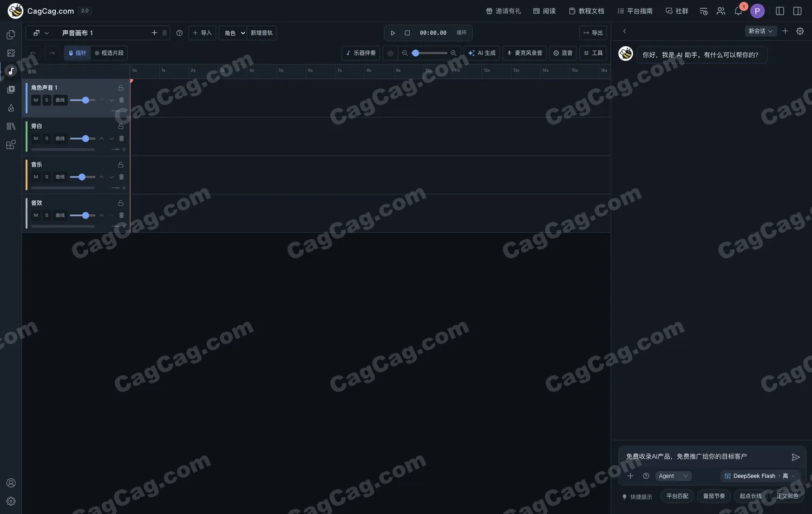
Task: Click the 新增音轨 button
Action: (x=261, y=33)
